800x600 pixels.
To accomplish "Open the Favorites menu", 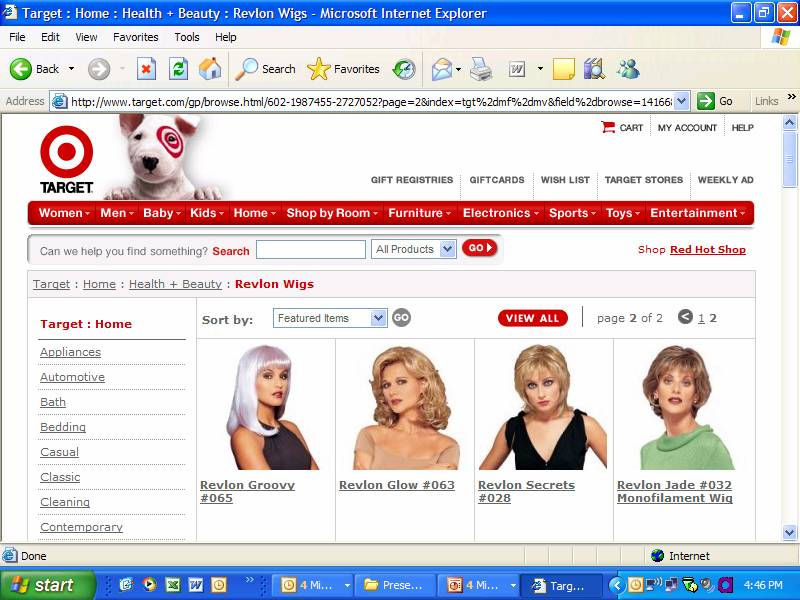I will click(136, 37).
